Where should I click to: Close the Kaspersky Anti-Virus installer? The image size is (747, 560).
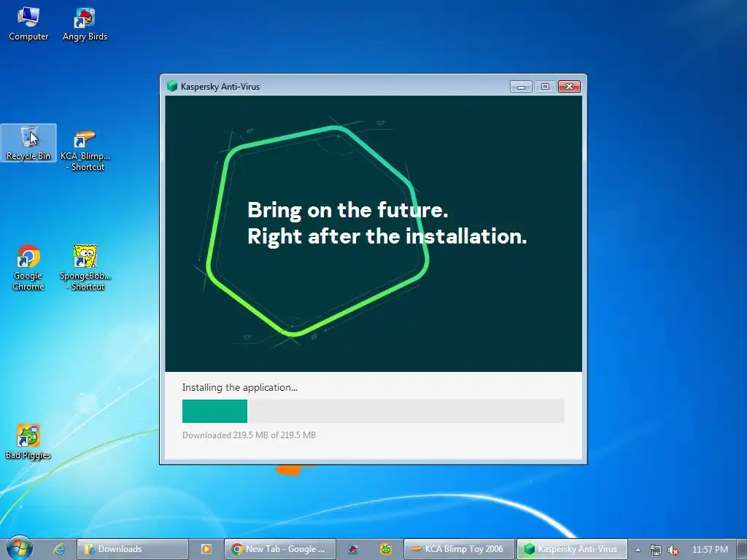click(x=569, y=86)
